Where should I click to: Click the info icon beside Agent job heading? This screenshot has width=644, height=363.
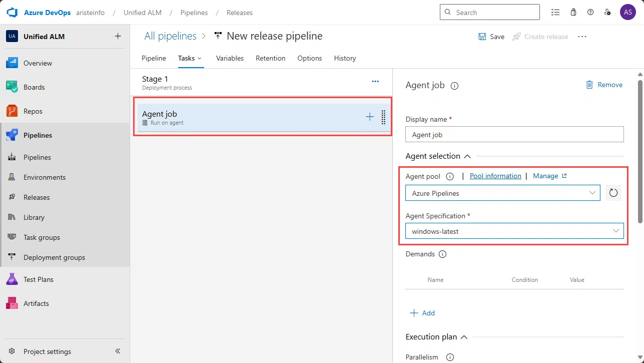[454, 86]
